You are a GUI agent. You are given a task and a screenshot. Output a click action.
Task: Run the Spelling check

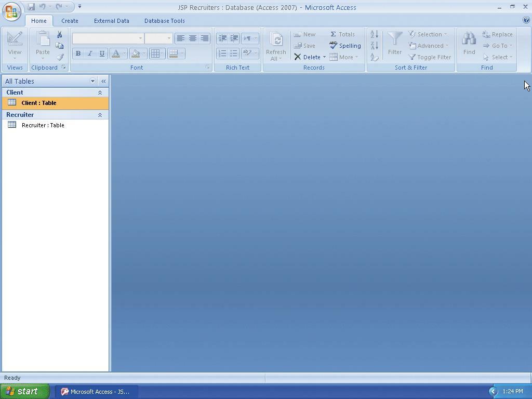(345, 46)
